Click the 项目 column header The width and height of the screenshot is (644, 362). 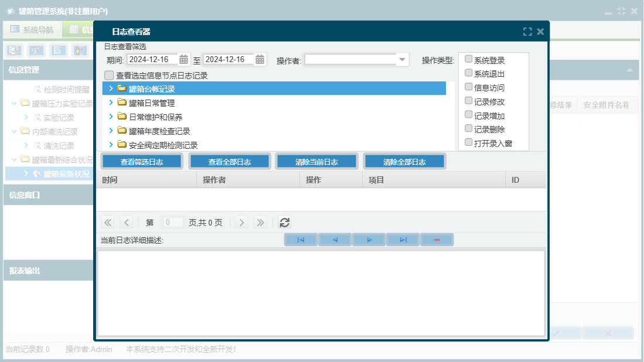pyautogui.click(x=434, y=180)
